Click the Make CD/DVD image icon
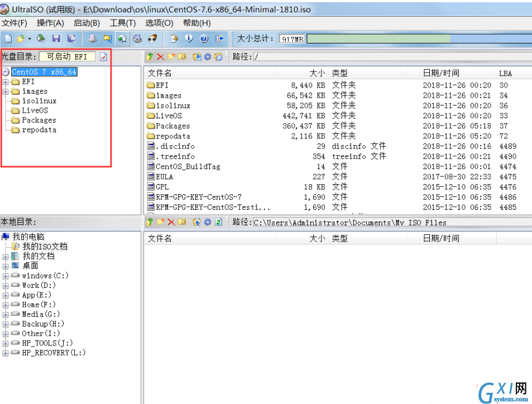532x404 pixels. pyautogui.click(x=93, y=39)
